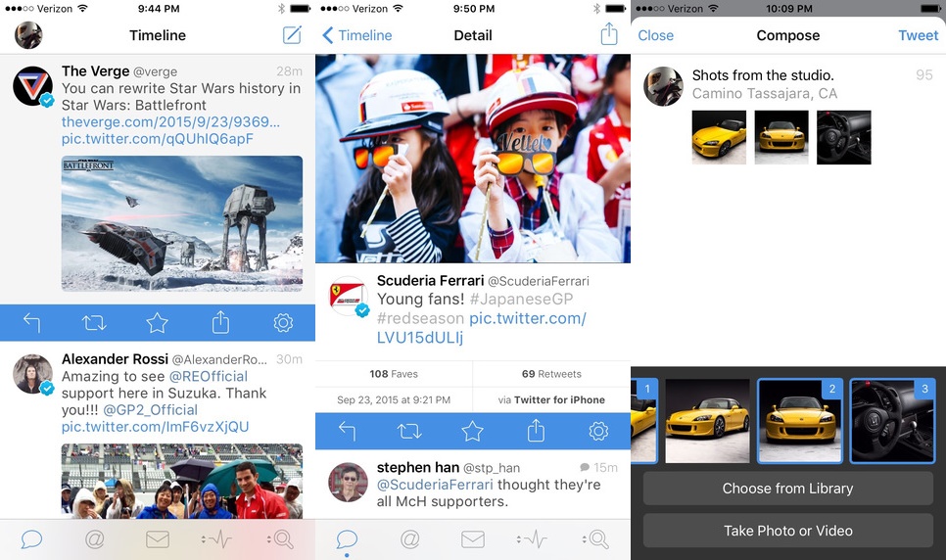The image size is (946, 560).
Task: Deselect photo numbered 2 in picker
Action: coord(800,421)
